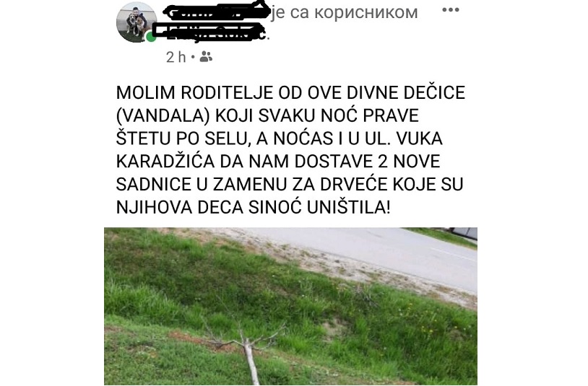This screenshot has height=386, width=588.
Task: Click the post text starting "MOLIM RODITELJE"
Action: (290, 150)
